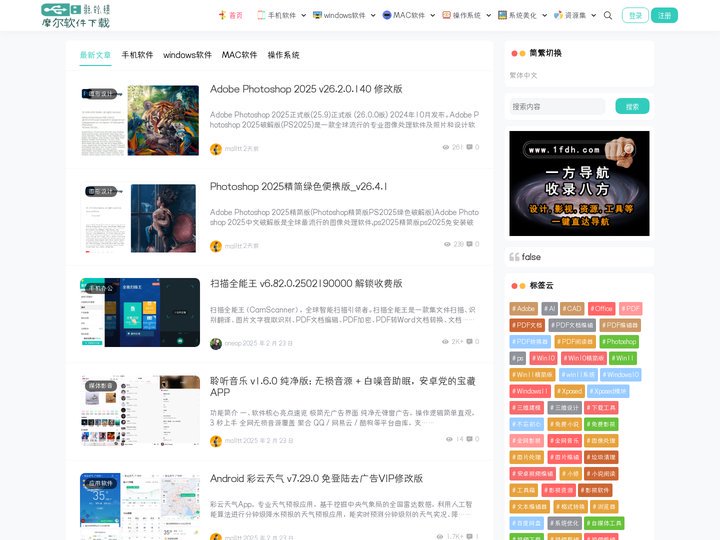Click the #Windows10 tag
Image resolution: width=720 pixels, height=540 pixels.
tap(620, 375)
